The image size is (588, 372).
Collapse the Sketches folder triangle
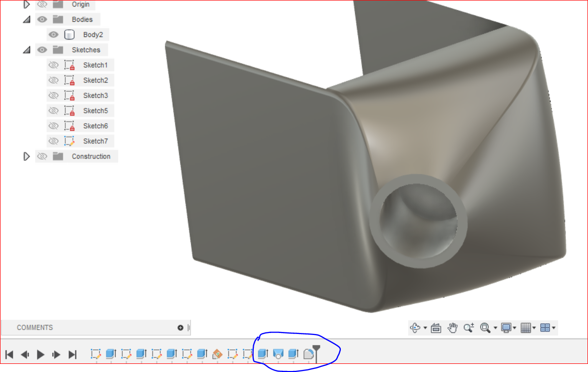coord(27,50)
